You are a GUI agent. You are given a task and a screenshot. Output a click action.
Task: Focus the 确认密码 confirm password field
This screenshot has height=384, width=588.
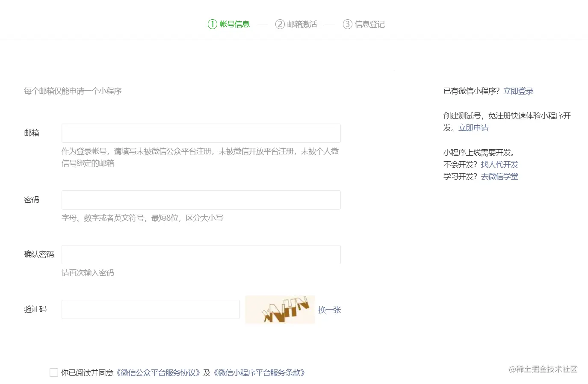click(x=201, y=254)
